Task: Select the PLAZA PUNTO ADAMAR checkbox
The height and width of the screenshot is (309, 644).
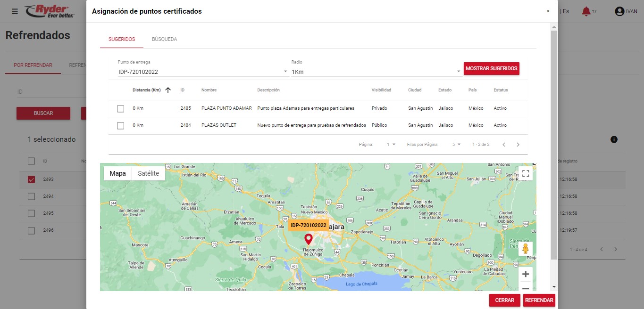Action: coord(120,109)
